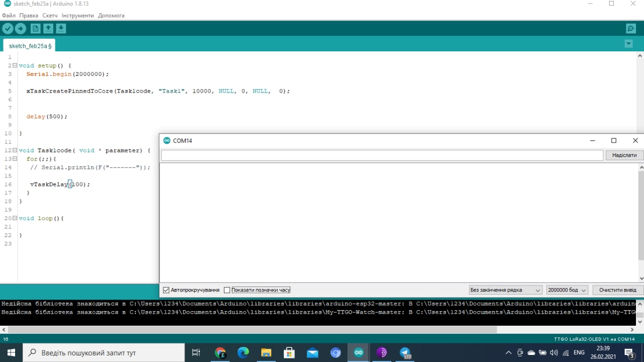This screenshot has width=644, height=362.
Task: Open Serial Monitor magnifier icon in toolbar
Action: pos(630,29)
